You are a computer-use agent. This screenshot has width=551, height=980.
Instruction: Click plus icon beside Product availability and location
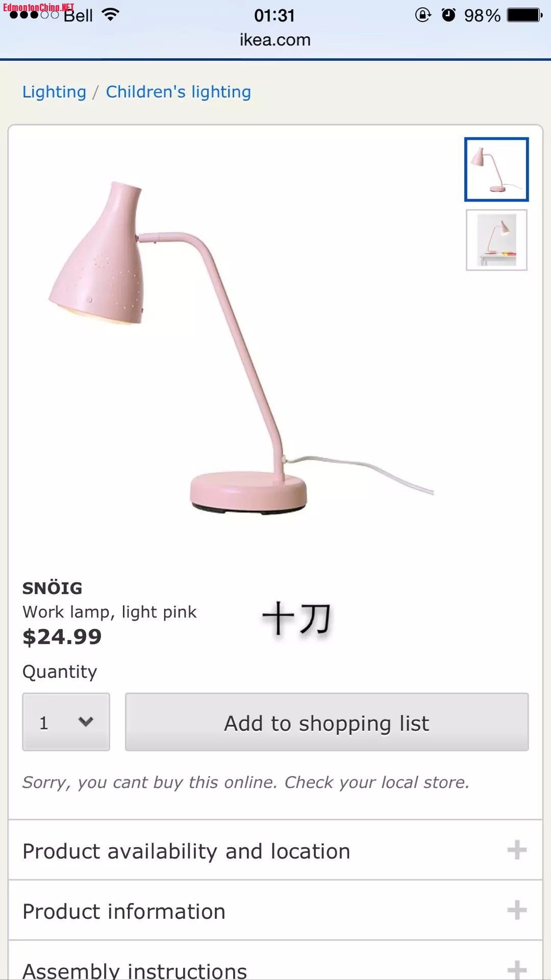pos(517,850)
